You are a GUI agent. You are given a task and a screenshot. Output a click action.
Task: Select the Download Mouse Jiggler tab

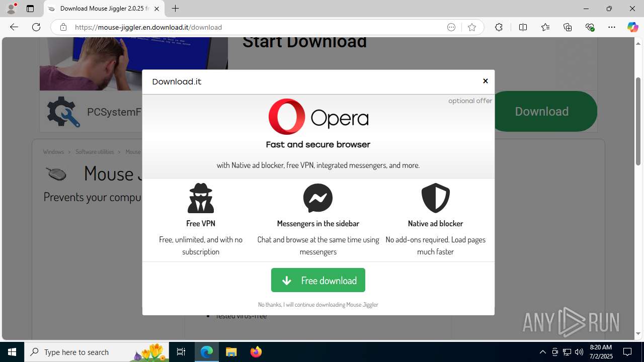coord(104,9)
